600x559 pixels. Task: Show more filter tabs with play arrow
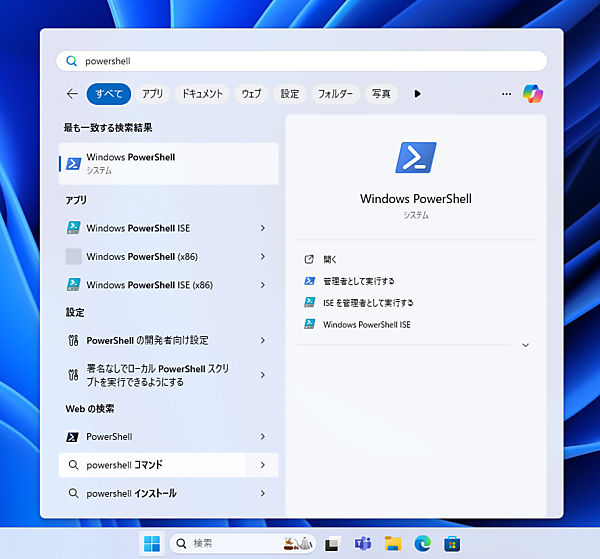(x=417, y=94)
